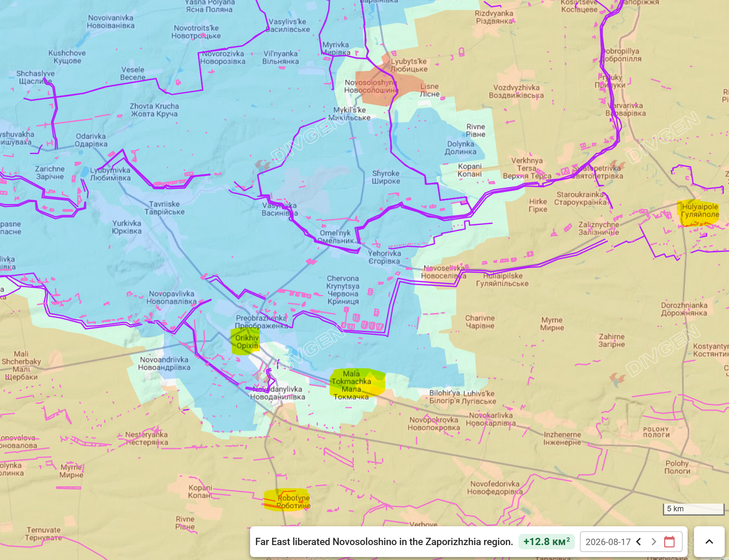Viewport: 729px width, 560px height.
Task: Click the Mali Shcherbaky village label
Action: point(21,365)
